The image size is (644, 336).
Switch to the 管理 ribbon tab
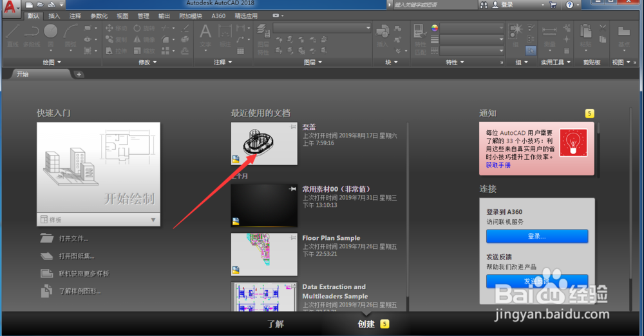pos(144,16)
